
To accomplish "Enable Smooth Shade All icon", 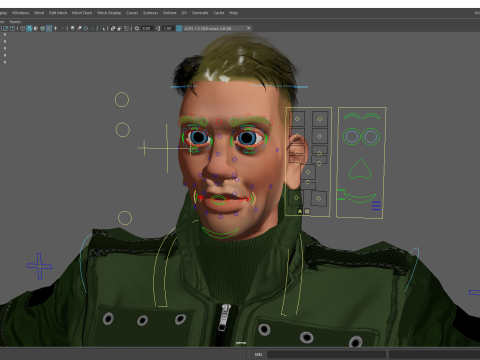I will tap(29, 28).
